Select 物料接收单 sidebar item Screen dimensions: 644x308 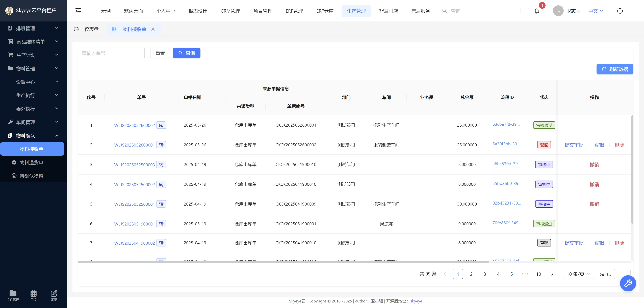[x=32, y=149]
